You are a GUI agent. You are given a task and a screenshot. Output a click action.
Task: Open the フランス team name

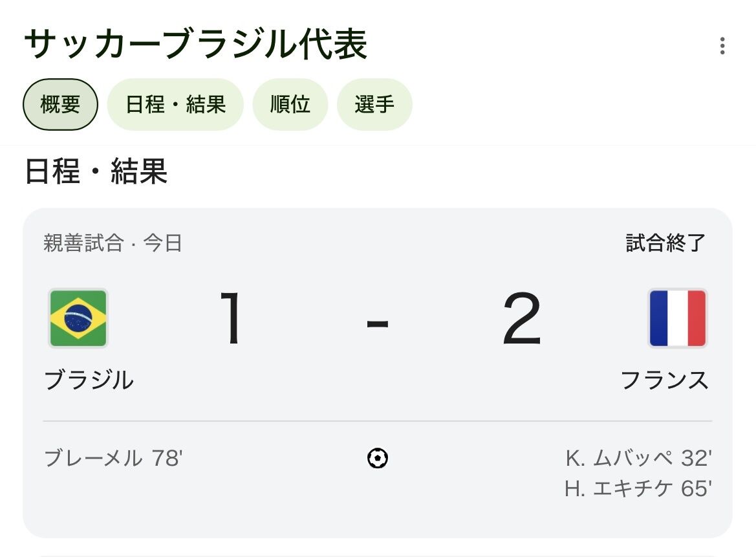pyautogui.click(x=664, y=380)
